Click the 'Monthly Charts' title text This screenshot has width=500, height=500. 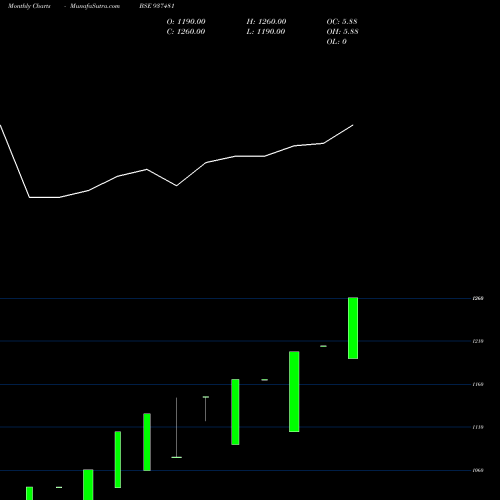point(29,6)
